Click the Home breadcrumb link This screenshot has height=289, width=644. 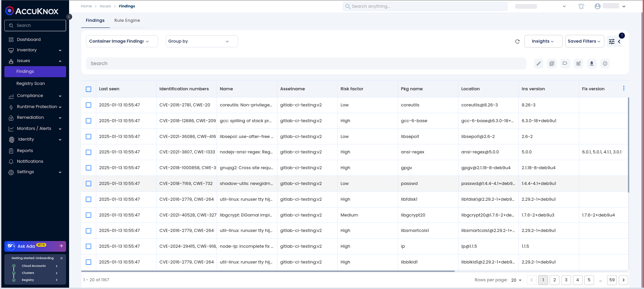86,6
